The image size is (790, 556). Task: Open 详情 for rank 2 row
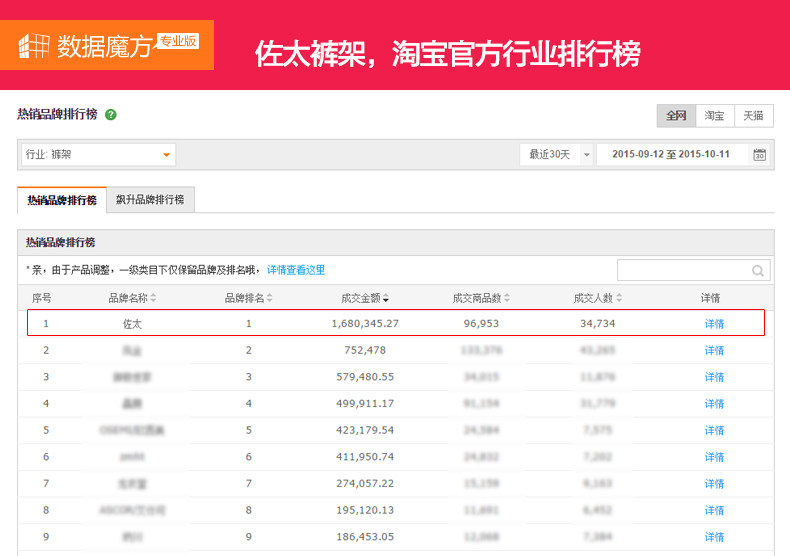point(714,351)
